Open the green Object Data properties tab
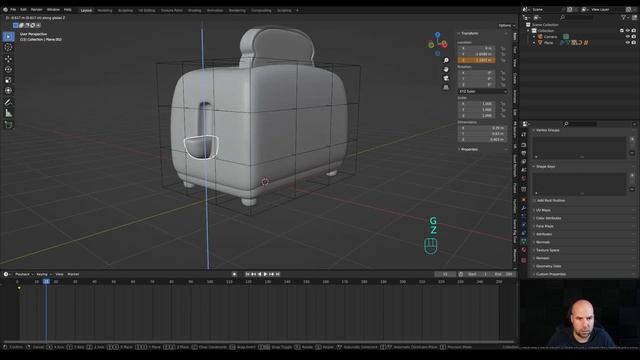 pos(524,242)
